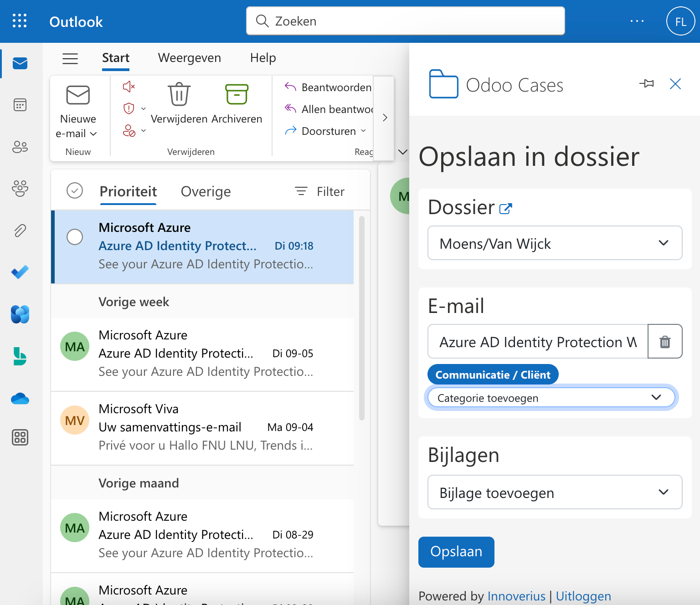Expand the Block sender dropdown arrow
This screenshot has height=605, width=700.
[144, 131]
